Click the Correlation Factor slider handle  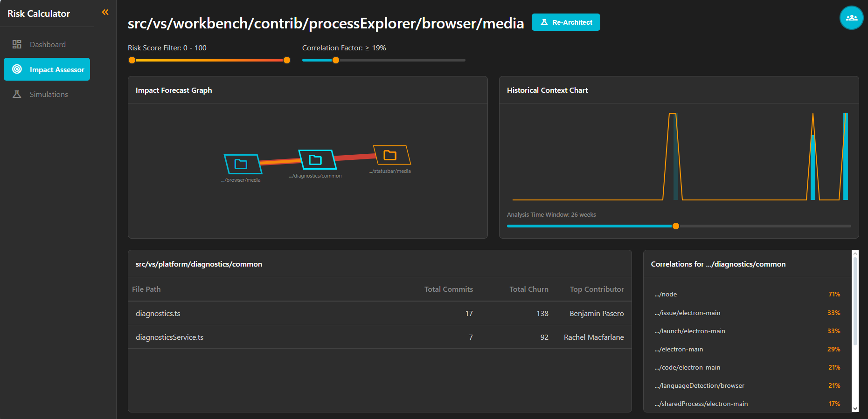[336, 60]
